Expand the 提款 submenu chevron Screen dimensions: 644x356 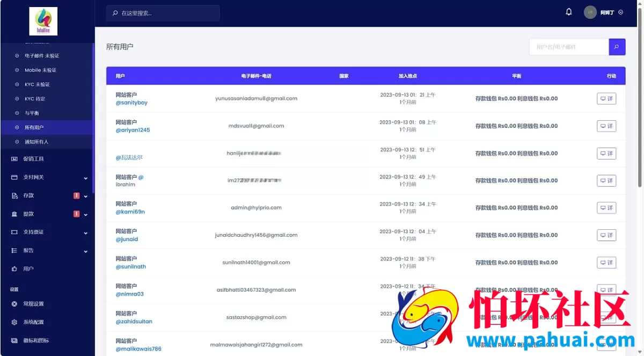[x=85, y=214]
